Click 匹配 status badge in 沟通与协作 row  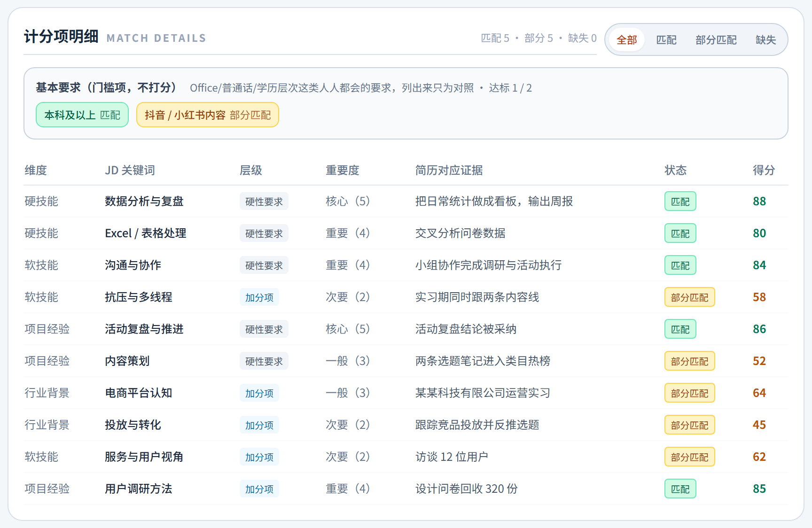(680, 265)
